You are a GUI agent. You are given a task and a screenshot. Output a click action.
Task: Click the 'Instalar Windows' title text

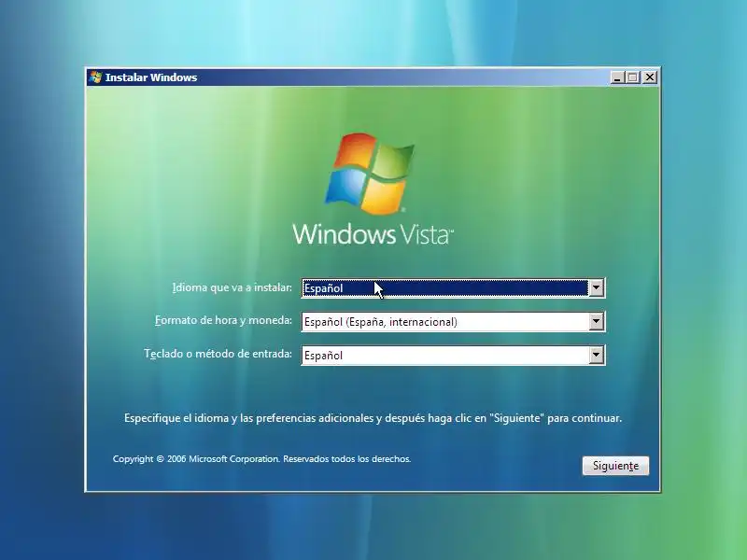pyautogui.click(x=151, y=77)
